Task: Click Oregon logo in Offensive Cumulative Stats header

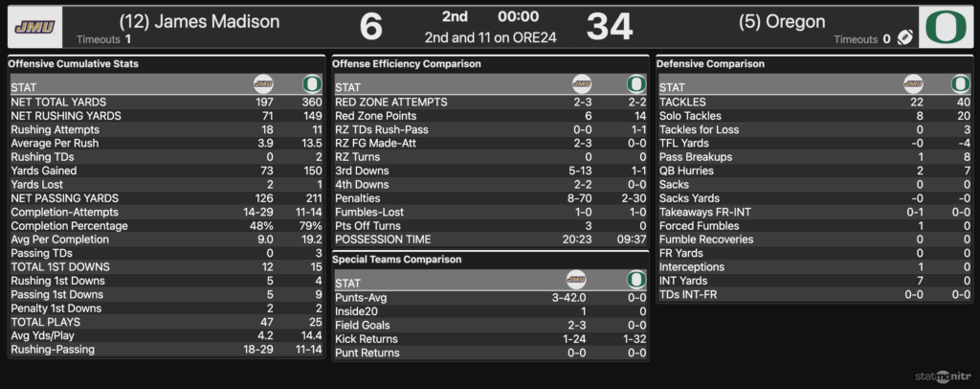Action: (x=311, y=84)
